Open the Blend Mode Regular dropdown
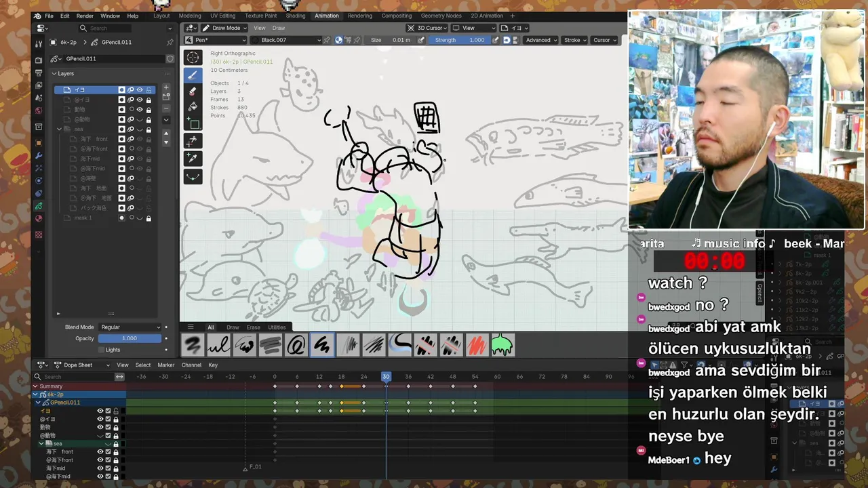868x488 pixels. (130, 327)
